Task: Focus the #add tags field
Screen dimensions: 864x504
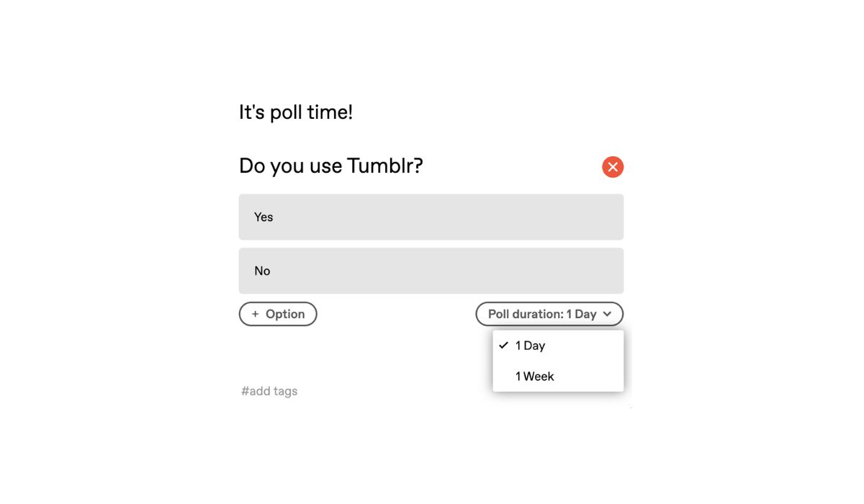Action: tap(269, 391)
